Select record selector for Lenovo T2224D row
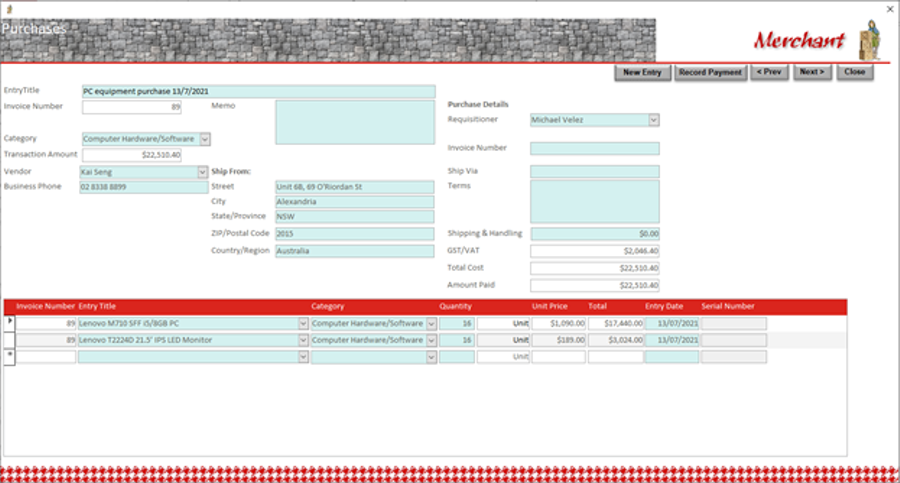This screenshot has height=483, width=900. point(9,340)
